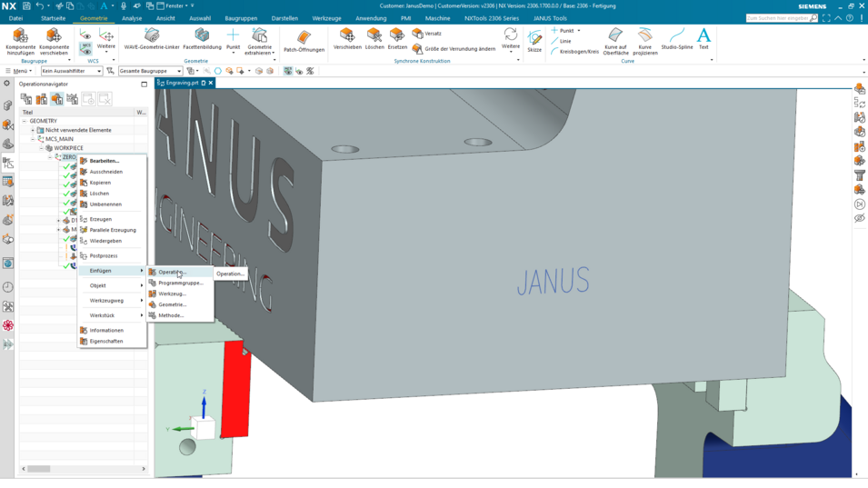Choose Eigenschaften in context menu
This screenshot has height=488, width=868.
pyautogui.click(x=112, y=342)
